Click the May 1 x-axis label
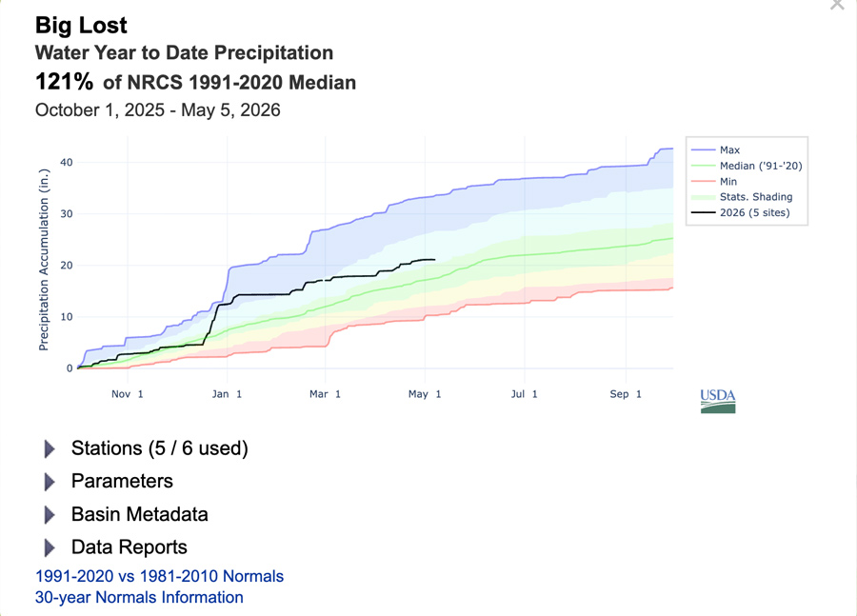Viewport: 857px width, 616px height. click(425, 394)
